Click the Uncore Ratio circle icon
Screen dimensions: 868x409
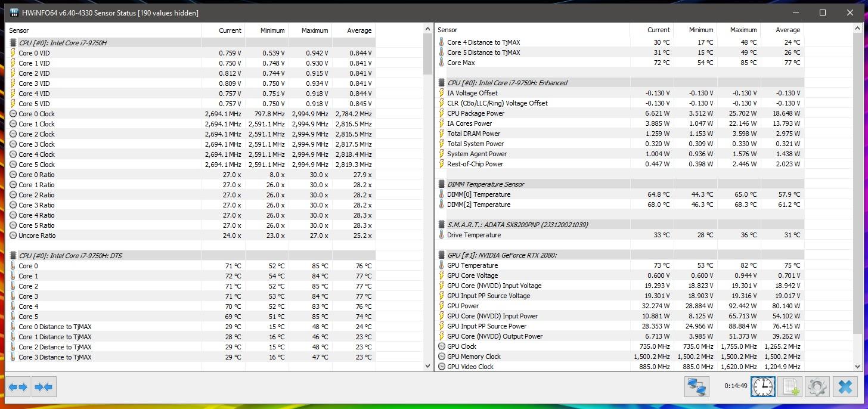[14, 236]
